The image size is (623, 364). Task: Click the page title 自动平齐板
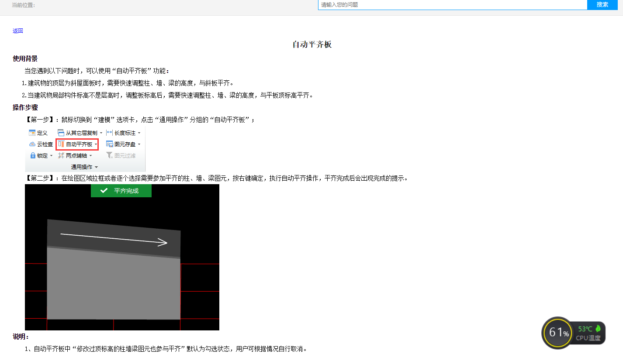(x=312, y=45)
